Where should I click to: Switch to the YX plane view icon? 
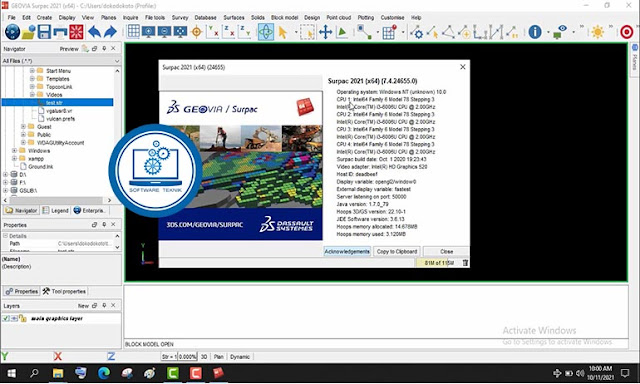(x=213, y=31)
